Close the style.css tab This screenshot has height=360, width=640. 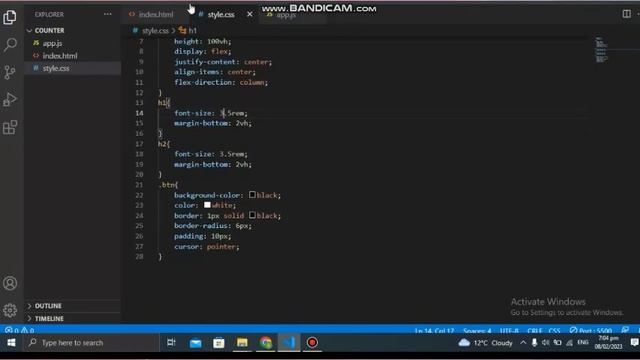(x=250, y=14)
